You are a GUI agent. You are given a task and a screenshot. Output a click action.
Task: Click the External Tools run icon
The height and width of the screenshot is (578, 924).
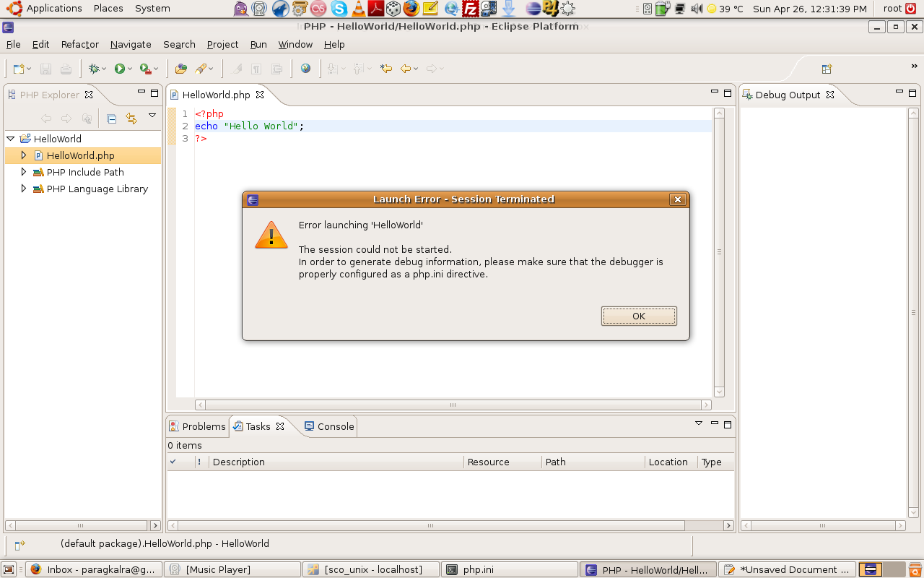click(x=145, y=69)
